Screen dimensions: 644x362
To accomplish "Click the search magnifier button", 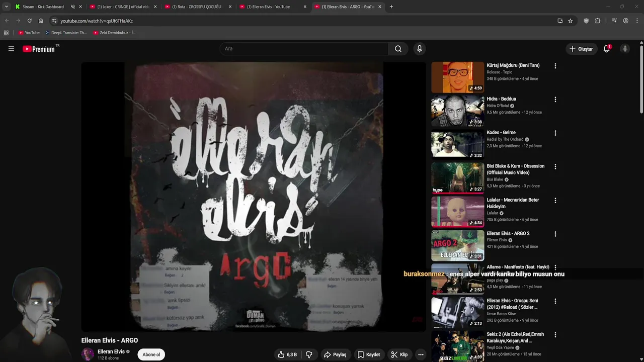I will pos(398,49).
